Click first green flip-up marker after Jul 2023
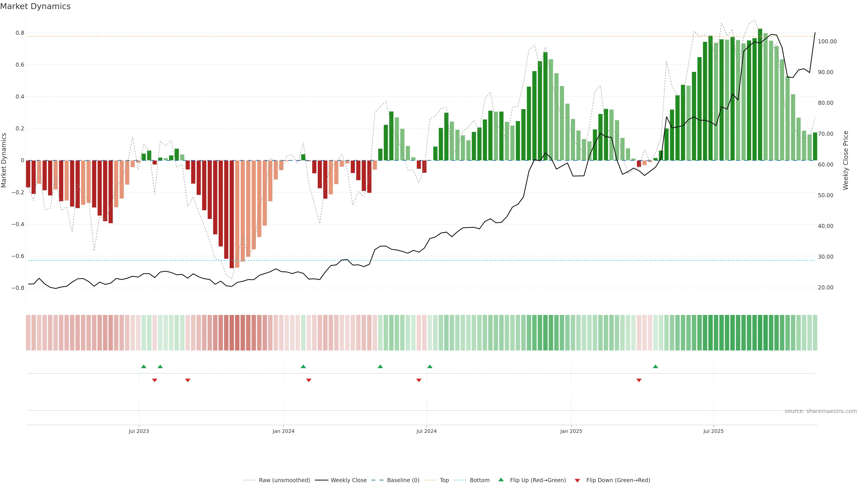868x488 pixels. 144,366
